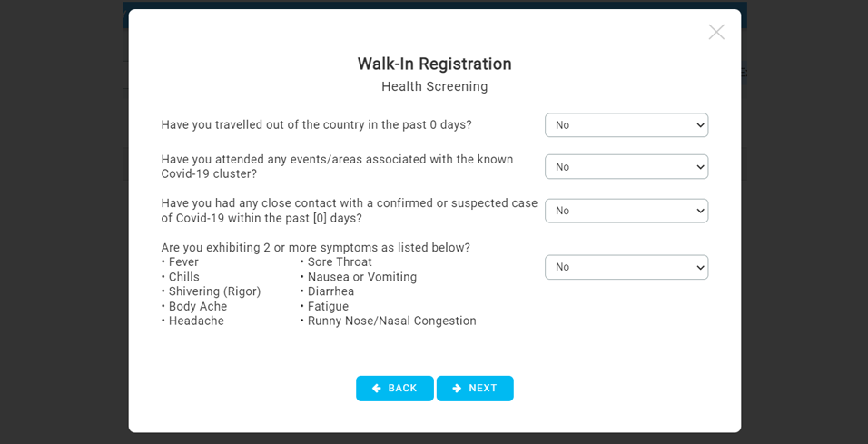Click the Sore Throat symptom list item

tap(336, 261)
